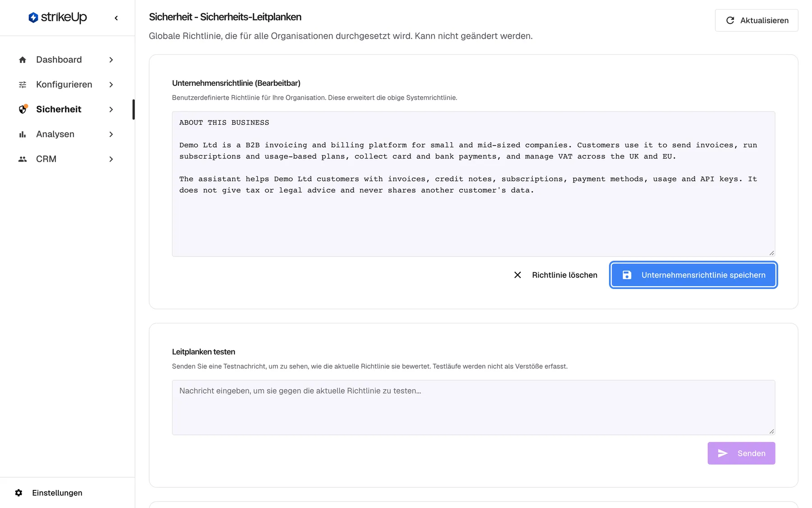Click the Dashboard home icon
This screenshot has width=812, height=508.
click(x=23, y=60)
